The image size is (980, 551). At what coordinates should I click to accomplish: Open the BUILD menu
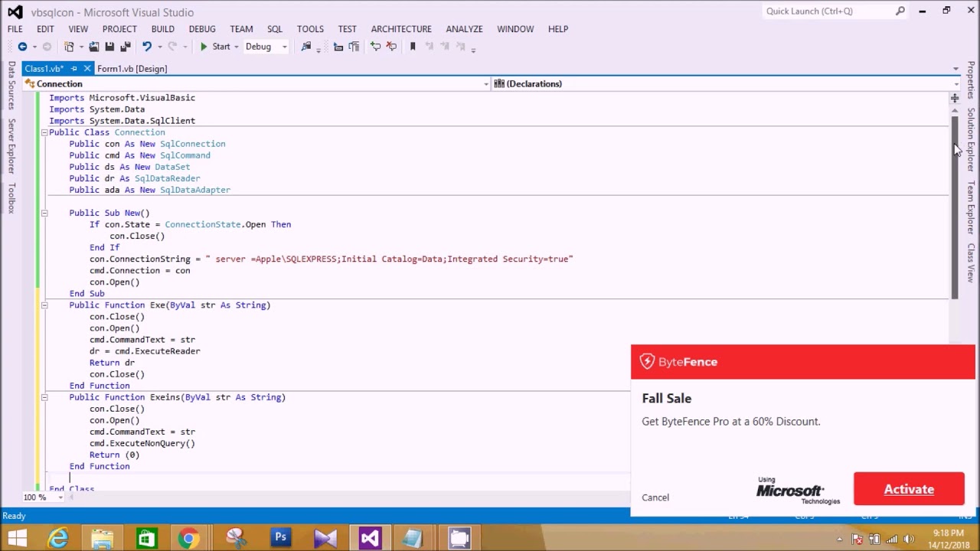(x=162, y=29)
